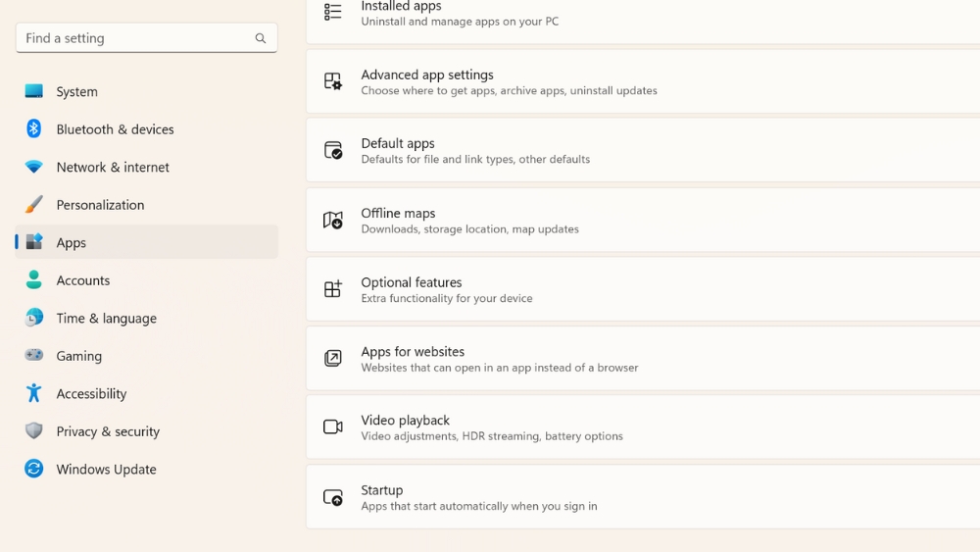The width and height of the screenshot is (980, 552).
Task: Click the Network Wi-Fi icon in sidebar
Action: [34, 168]
